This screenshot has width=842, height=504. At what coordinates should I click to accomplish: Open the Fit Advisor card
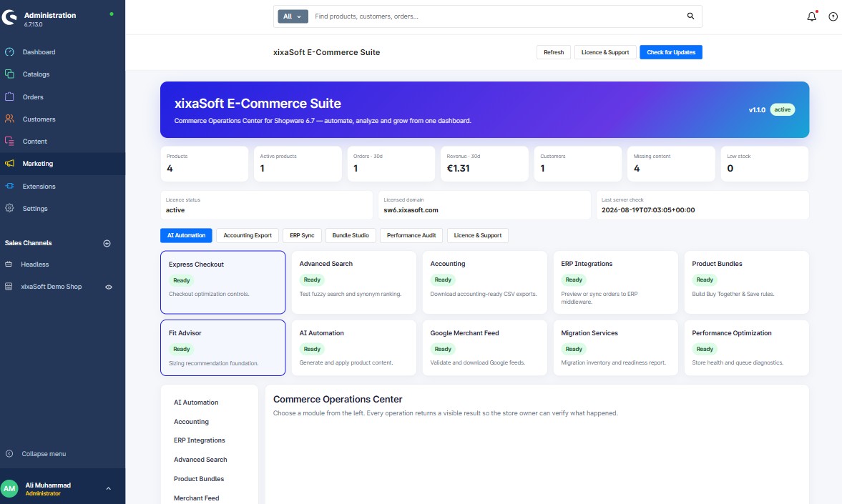click(223, 348)
